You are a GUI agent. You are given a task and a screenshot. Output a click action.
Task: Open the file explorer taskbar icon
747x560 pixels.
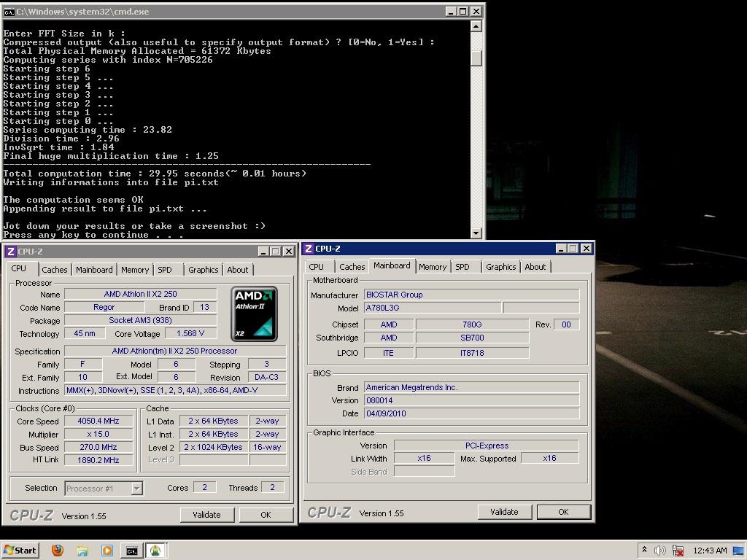click(x=82, y=551)
